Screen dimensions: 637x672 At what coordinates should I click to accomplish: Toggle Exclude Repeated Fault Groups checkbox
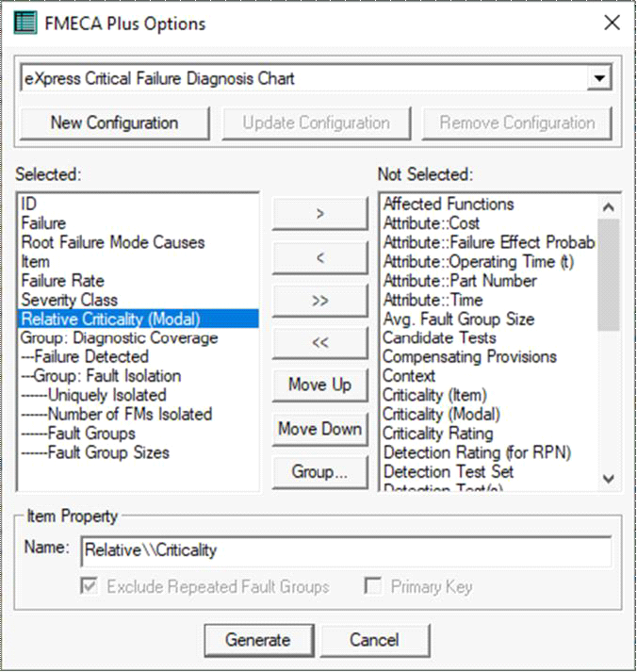point(89,586)
